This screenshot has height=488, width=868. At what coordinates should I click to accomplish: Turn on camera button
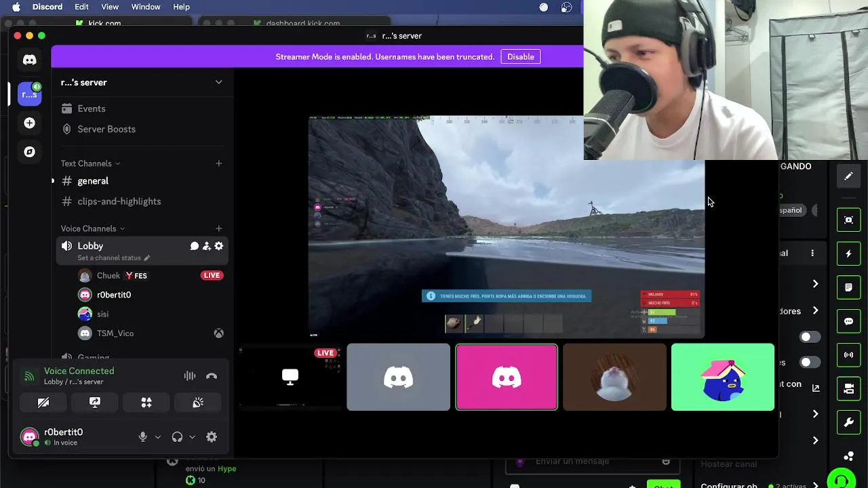(43, 403)
